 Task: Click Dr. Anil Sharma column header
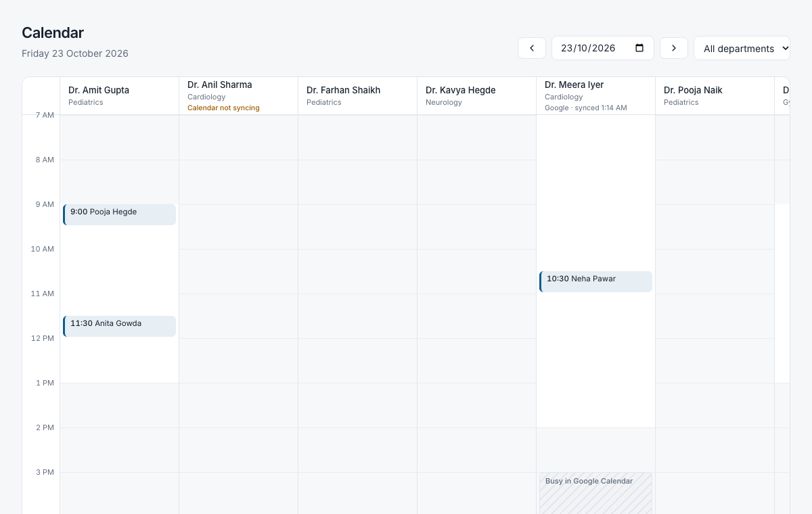[238, 96]
